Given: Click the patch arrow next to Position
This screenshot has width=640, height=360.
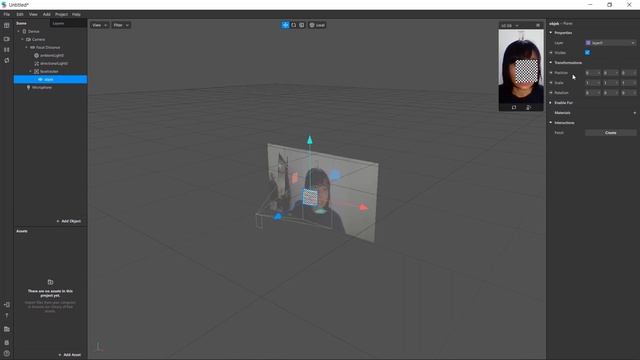Looking at the screenshot, I should (x=551, y=73).
